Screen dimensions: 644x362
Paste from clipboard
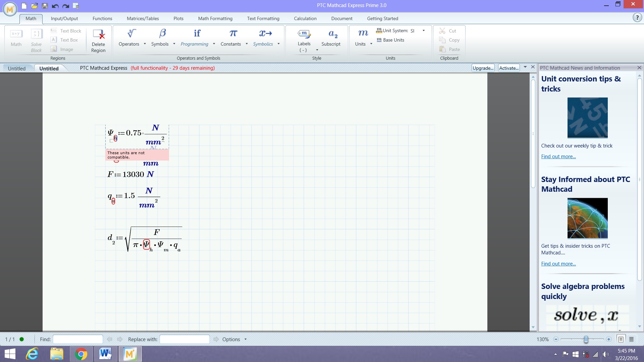449,49
